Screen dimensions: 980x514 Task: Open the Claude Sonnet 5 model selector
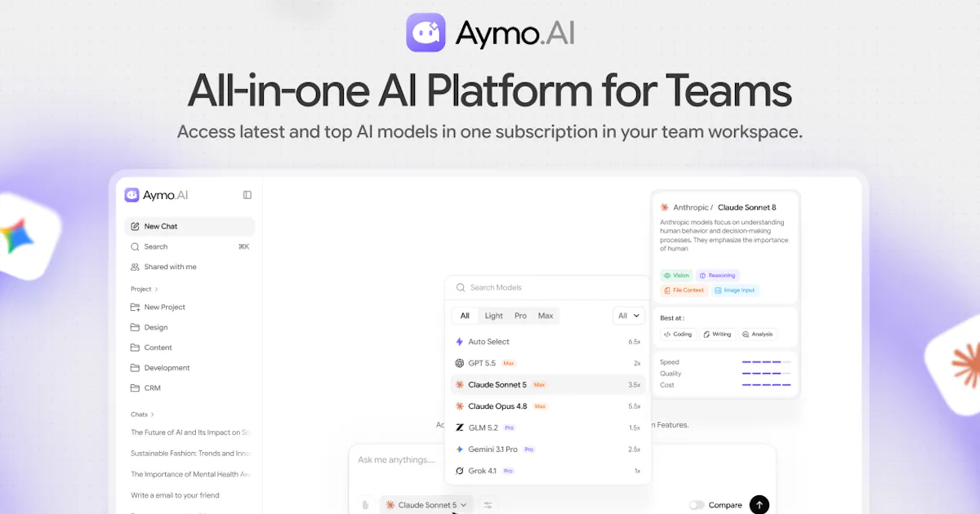tap(426, 505)
